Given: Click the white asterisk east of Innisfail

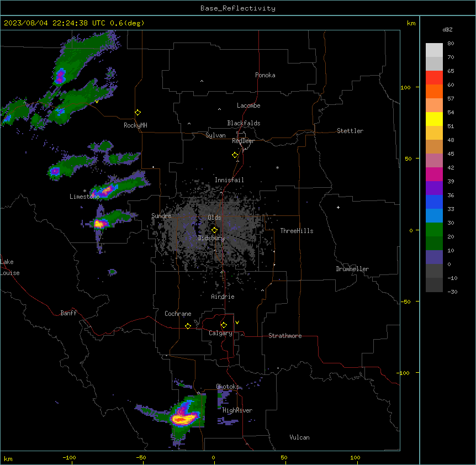Looking at the screenshot, I should (277, 167).
